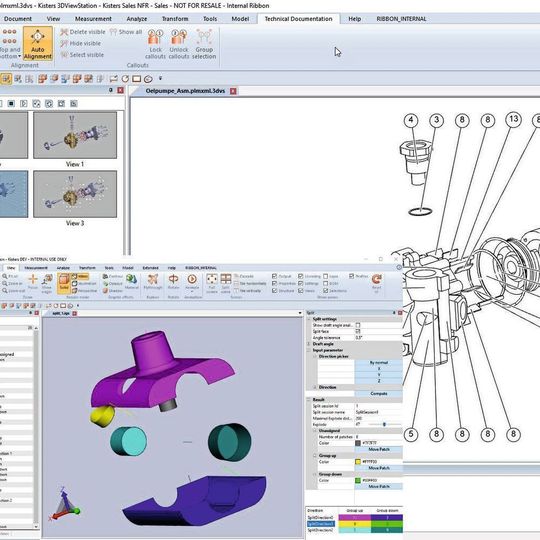Toggle the Properties pane checkbox
Viewport: 540px width, 540px height.
point(274,283)
